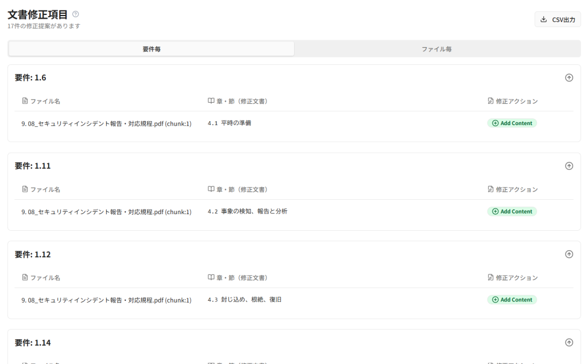The height and width of the screenshot is (364, 588).
Task: Collapse the 要件: 1.12 section
Action: (568, 254)
